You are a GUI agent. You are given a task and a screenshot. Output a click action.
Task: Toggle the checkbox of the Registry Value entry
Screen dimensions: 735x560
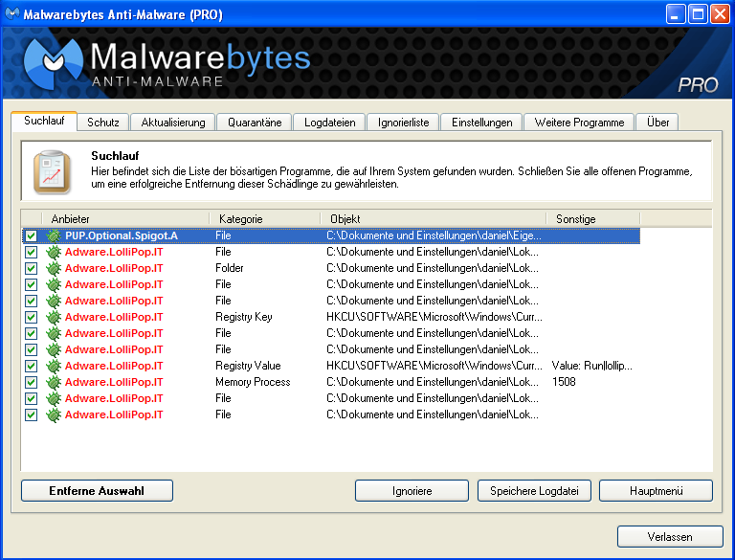tap(31, 366)
